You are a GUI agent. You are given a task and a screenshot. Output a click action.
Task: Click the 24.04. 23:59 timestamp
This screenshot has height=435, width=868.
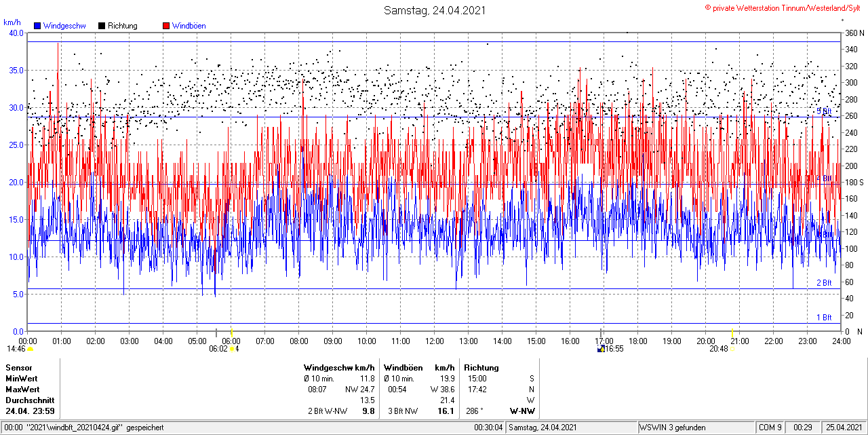coord(30,411)
